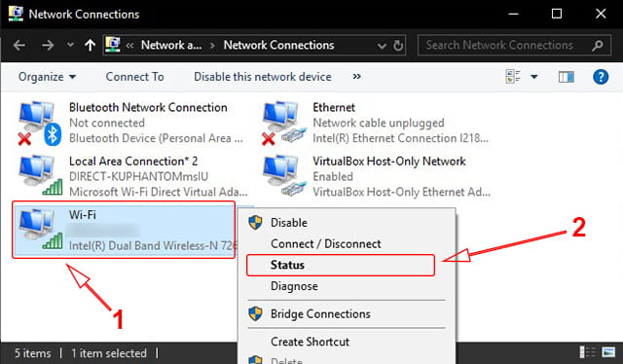
Task: Click the VirtualBox 'Enabled' status text
Action: [x=333, y=176]
